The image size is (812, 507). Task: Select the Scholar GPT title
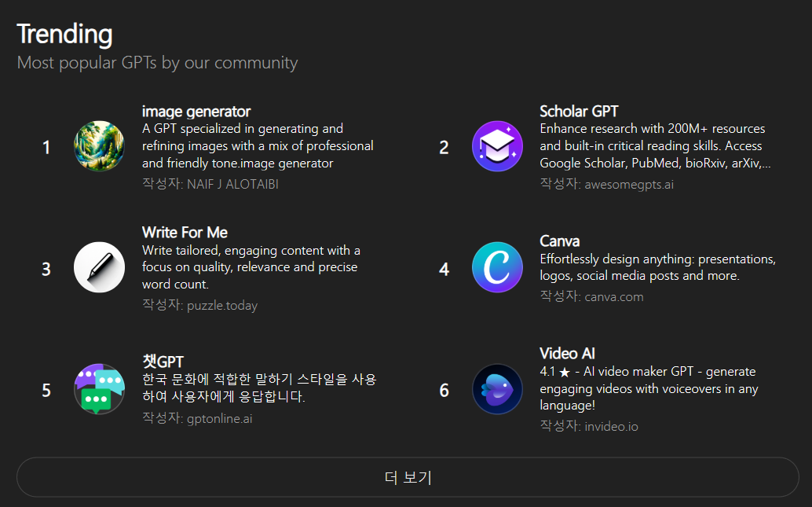tap(579, 112)
